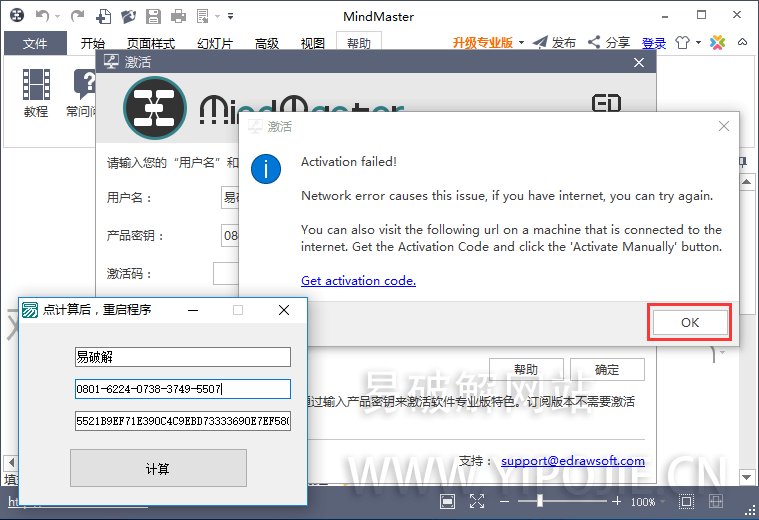Click 升级专业版 upgrade link
This screenshot has height=520, width=759.
click(x=483, y=43)
